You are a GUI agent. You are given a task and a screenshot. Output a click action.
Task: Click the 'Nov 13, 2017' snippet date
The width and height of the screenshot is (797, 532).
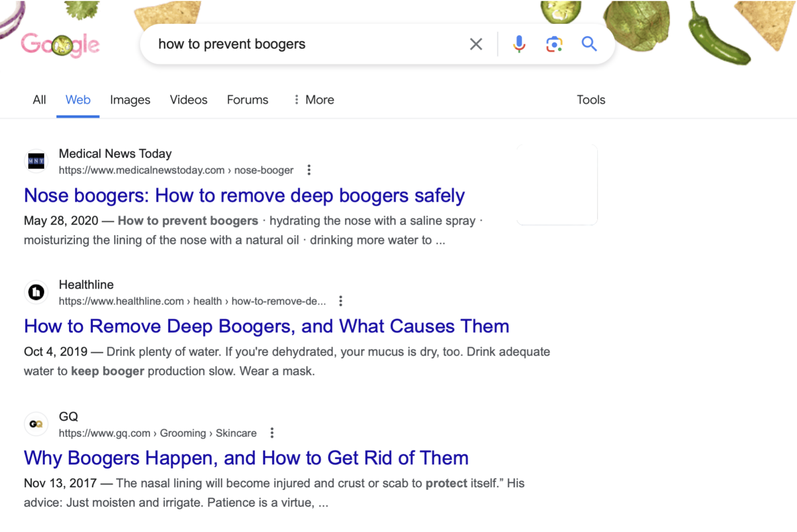click(60, 483)
